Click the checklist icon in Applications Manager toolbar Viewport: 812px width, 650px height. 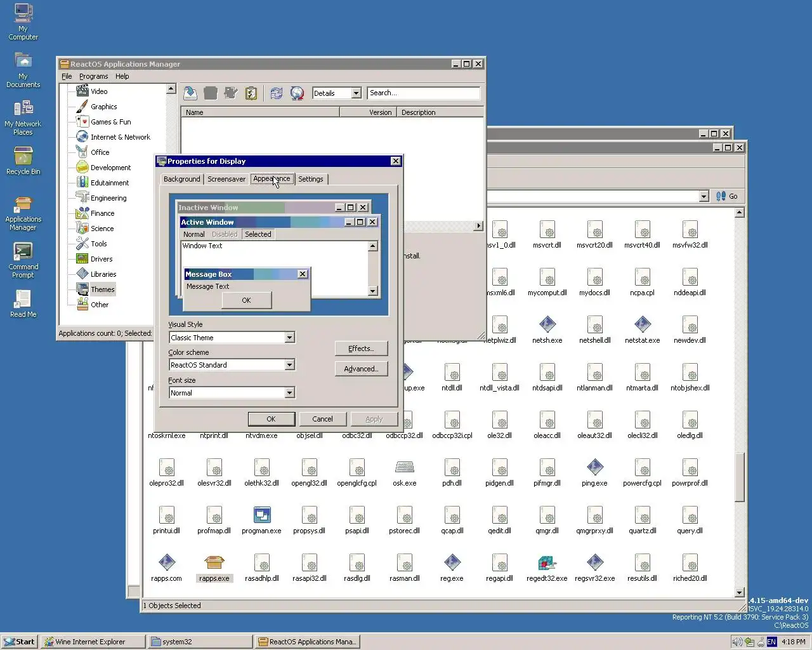click(251, 93)
